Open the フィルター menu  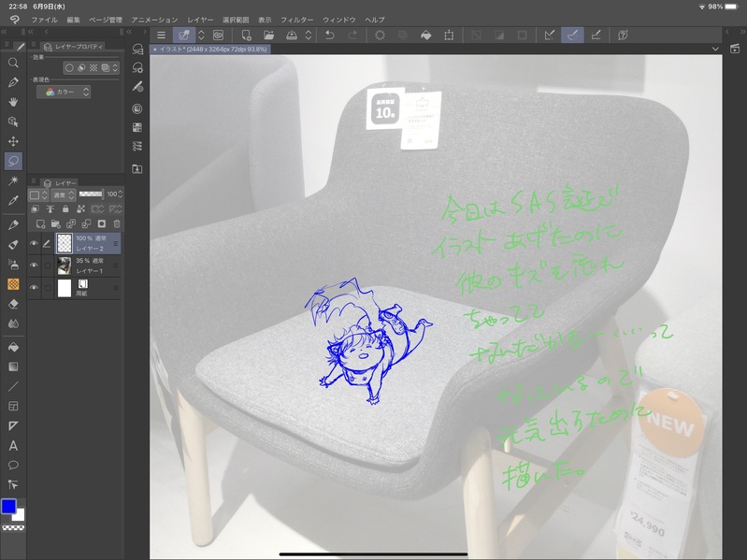click(x=296, y=20)
